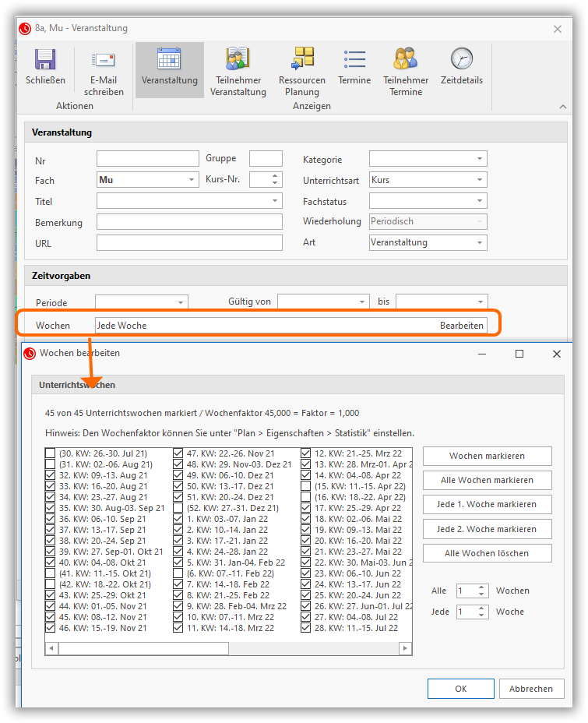
Task: Check the 15. KW 11.-15. Apr 22 box
Action: [306, 486]
